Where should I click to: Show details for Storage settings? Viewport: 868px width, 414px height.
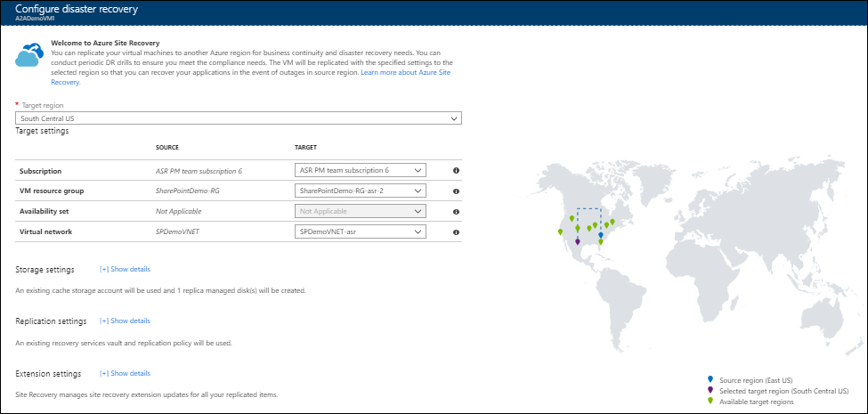pyautogui.click(x=126, y=269)
